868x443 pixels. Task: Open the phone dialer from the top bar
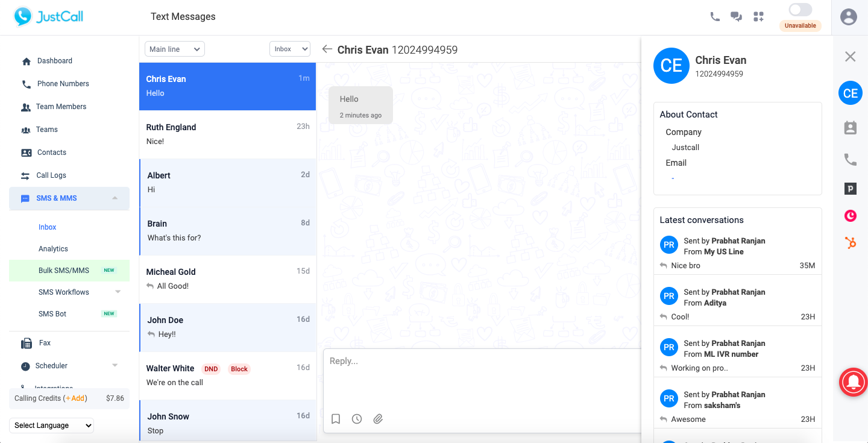[x=715, y=17]
